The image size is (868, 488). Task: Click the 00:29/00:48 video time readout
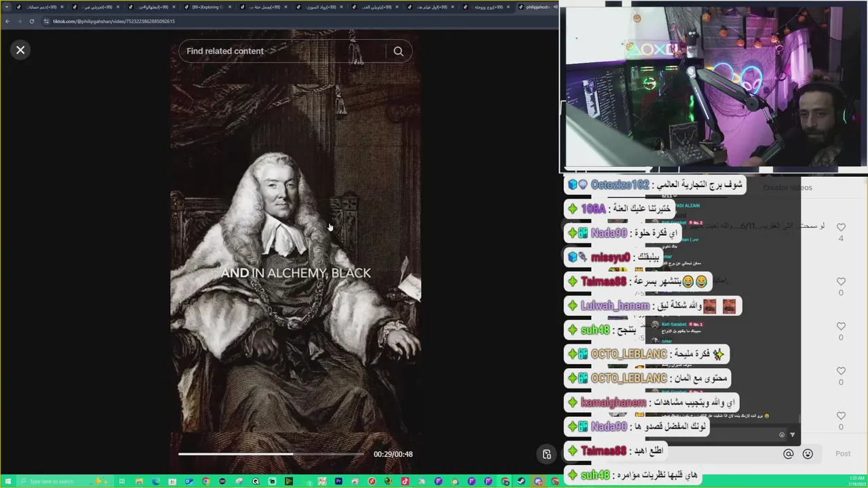[393, 454]
